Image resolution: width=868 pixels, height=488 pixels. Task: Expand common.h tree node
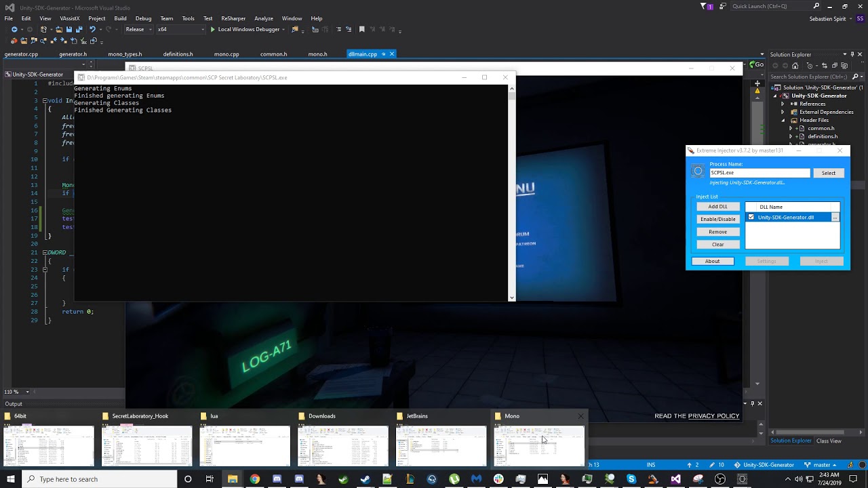tap(791, 128)
